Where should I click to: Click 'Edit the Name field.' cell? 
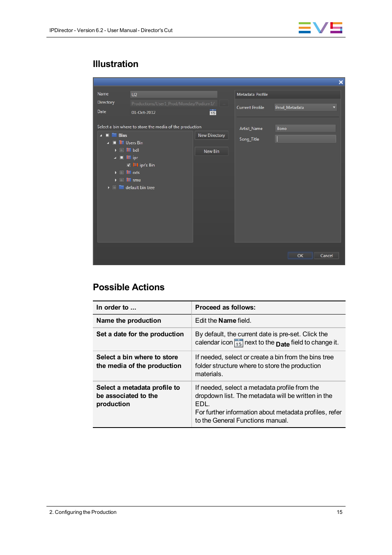pyautogui.click(x=268, y=321)
